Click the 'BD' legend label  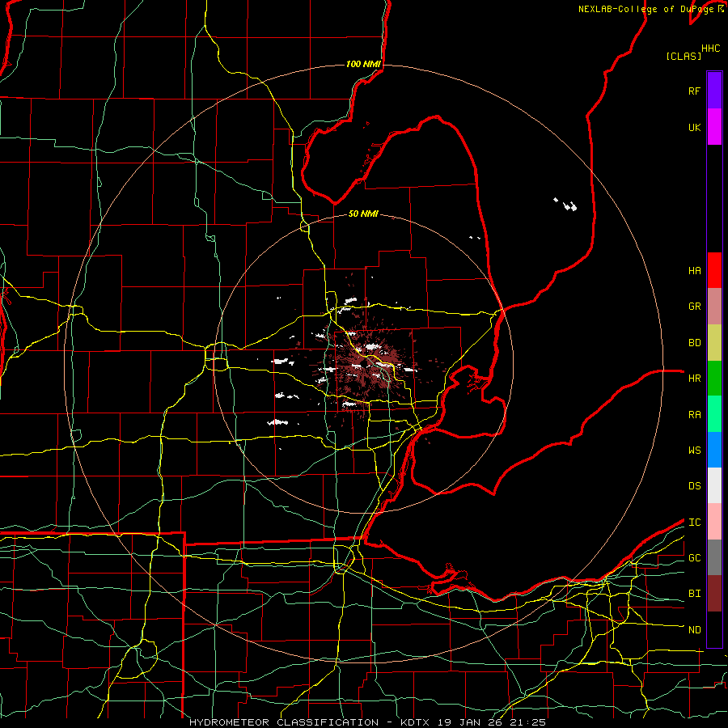pyautogui.click(x=694, y=343)
